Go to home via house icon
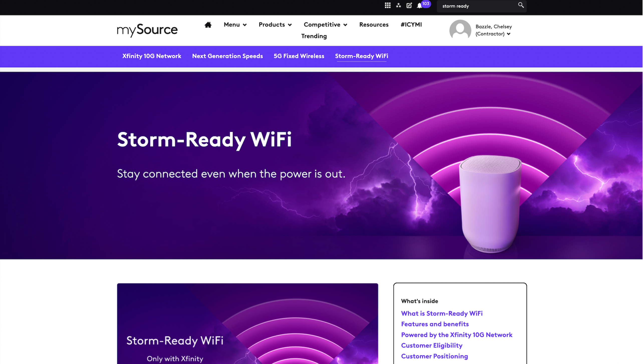 208,25
